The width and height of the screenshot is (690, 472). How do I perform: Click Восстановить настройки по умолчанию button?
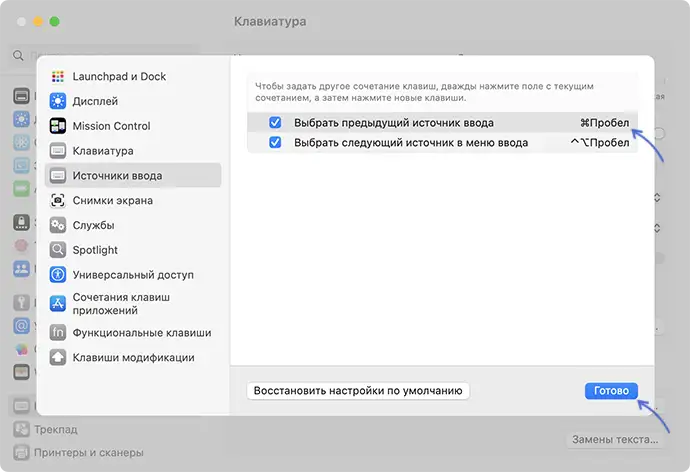(x=358, y=391)
